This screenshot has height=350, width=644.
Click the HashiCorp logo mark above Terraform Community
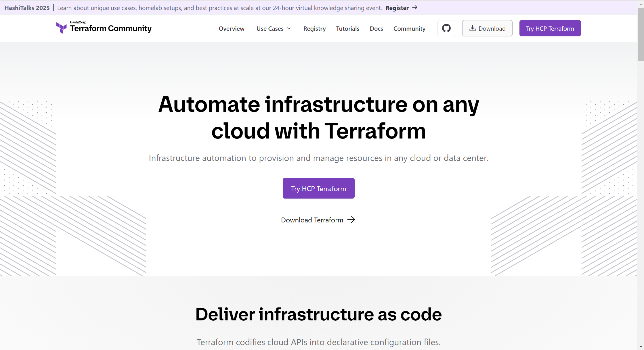pos(61,28)
